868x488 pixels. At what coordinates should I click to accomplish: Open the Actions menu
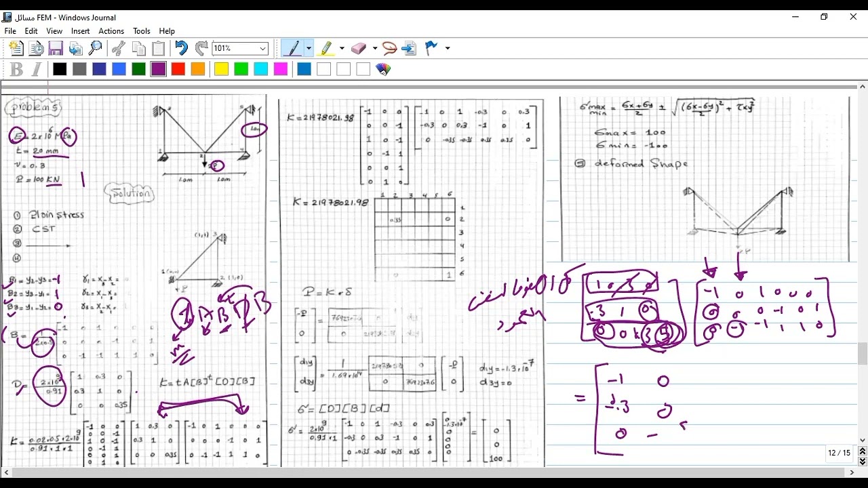111,31
